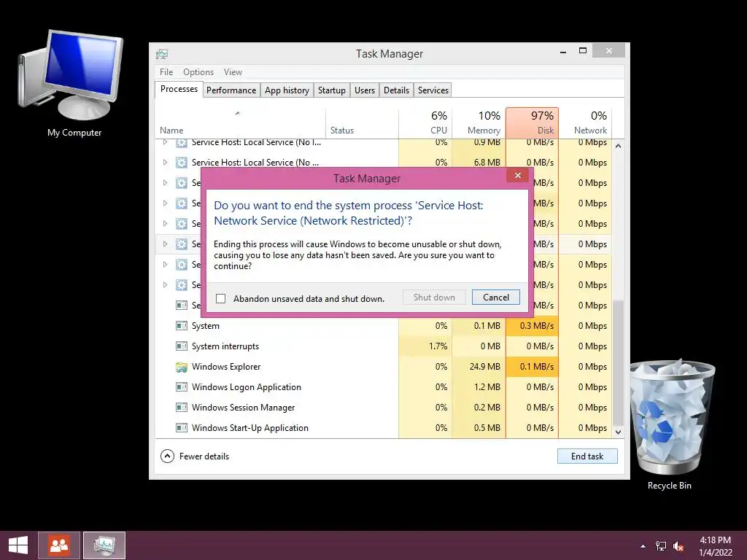747x560 pixels.
Task: Select the System process row
Action: click(384, 326)
